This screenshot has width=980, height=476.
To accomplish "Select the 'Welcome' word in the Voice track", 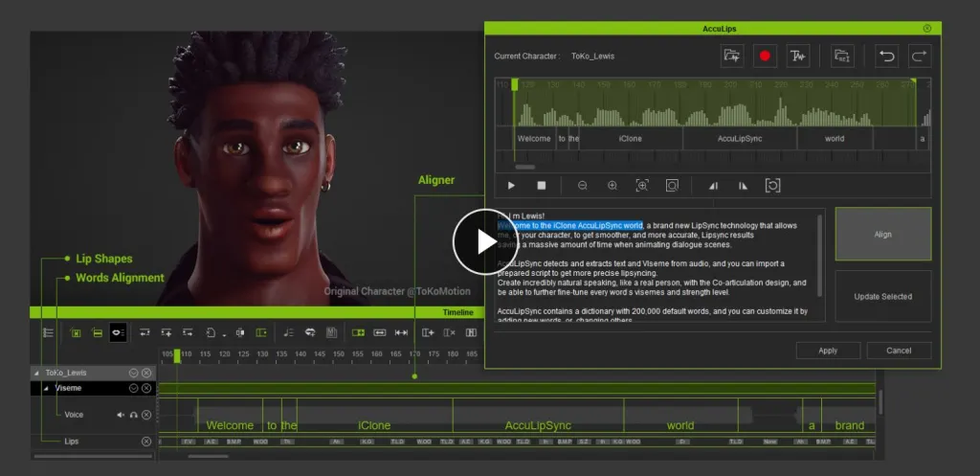I will (x=230, y=425).
